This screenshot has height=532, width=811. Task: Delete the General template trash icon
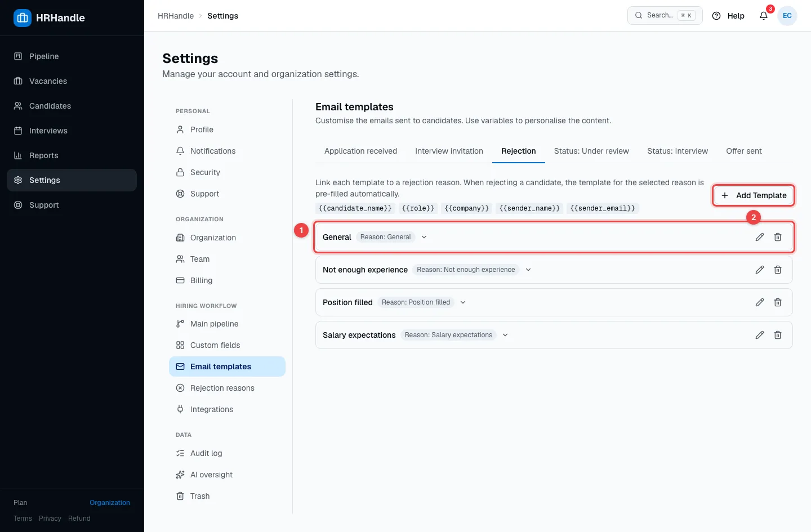tap(778, 237)
